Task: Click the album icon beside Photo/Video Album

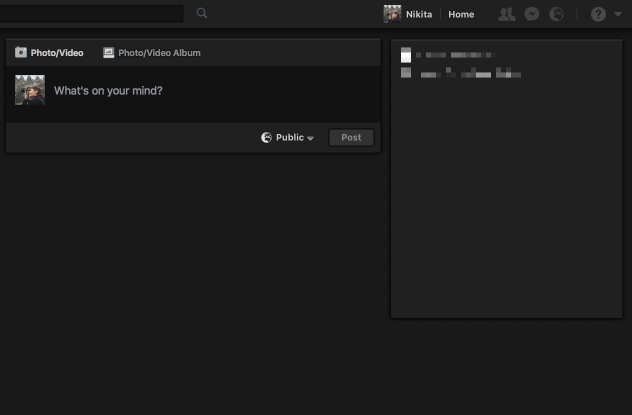Action: (x=108, y=53)
